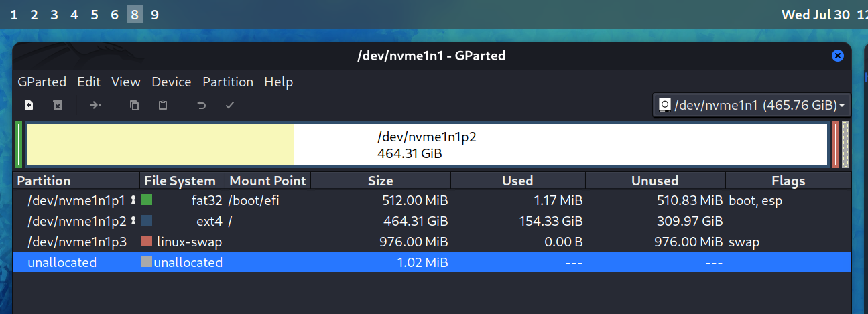This screenshot has height=314, width=868.
Task: Click the green fat32 color swatch
Action: [147, 200]
